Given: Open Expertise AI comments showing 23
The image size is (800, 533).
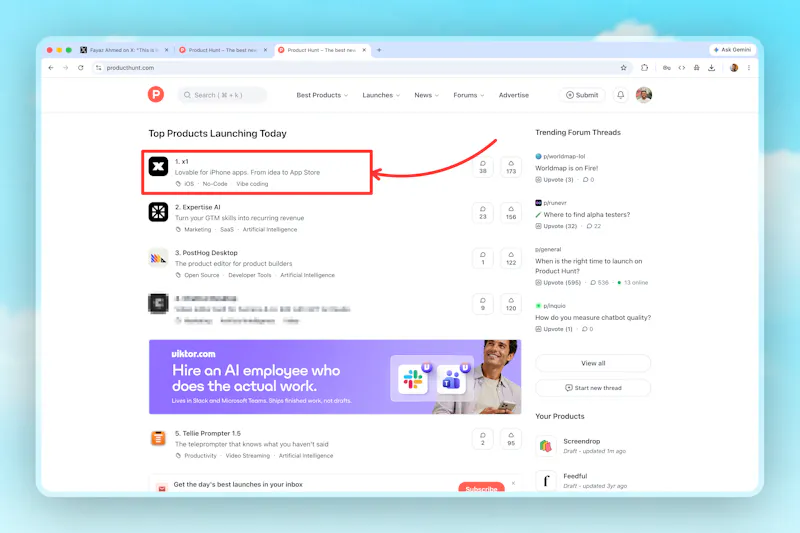Looking at the screenshot, I should tap(483, 213).
